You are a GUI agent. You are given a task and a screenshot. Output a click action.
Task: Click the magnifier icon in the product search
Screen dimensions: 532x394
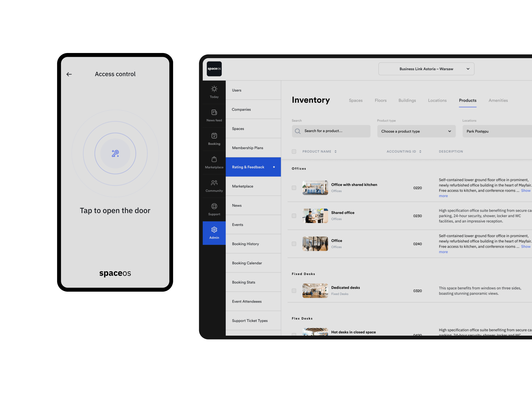(x=298, y=131)
